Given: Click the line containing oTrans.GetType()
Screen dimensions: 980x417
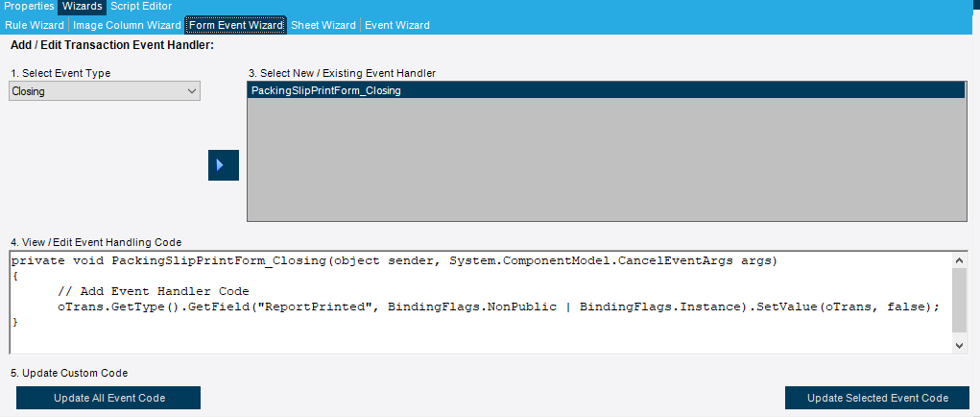Looking at the screenshot, I should 499,307.
